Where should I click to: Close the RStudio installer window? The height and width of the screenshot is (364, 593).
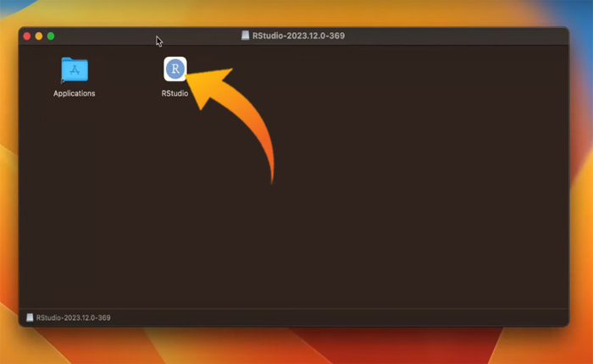click(x=27, y=36)
